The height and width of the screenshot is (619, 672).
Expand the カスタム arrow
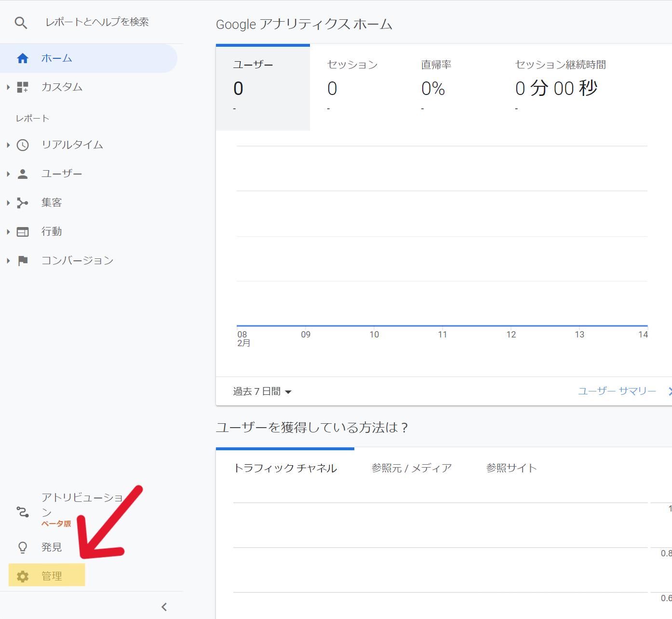coord(8,87)
